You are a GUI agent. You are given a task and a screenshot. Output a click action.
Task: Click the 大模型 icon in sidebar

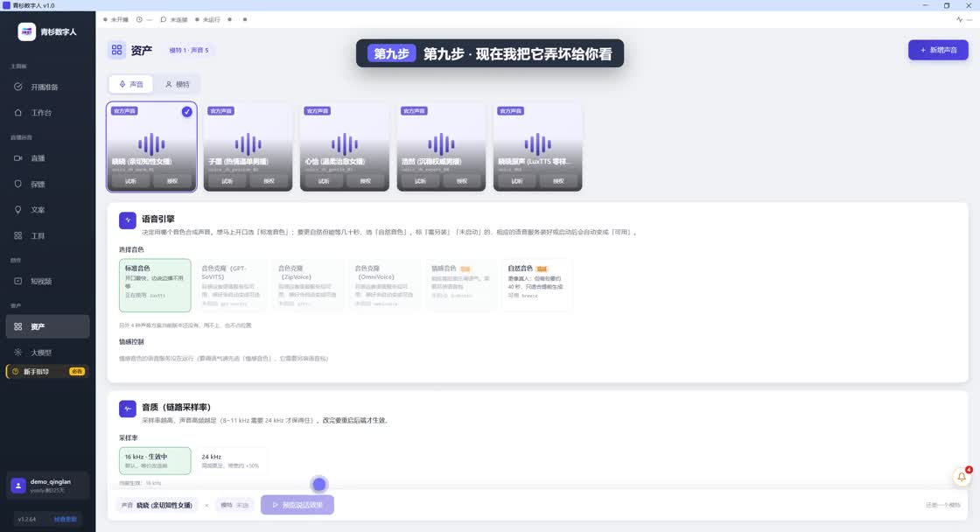coord(18,353)
